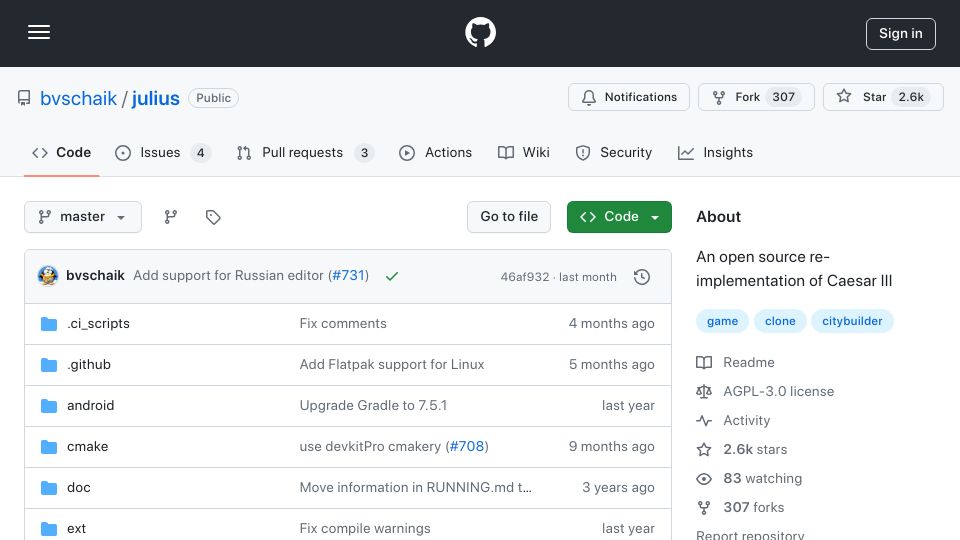960x540 pixels.
Task: Click the Public visibility badge
Action: tap(213, 98)
